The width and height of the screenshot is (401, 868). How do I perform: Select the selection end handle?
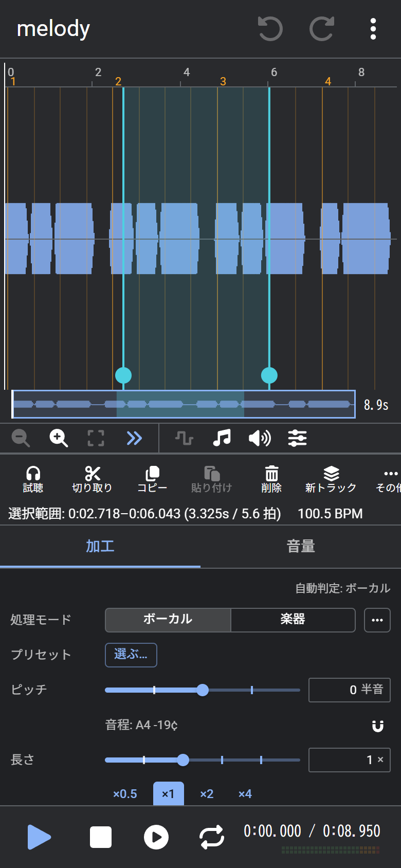click(x=269, y=375)
